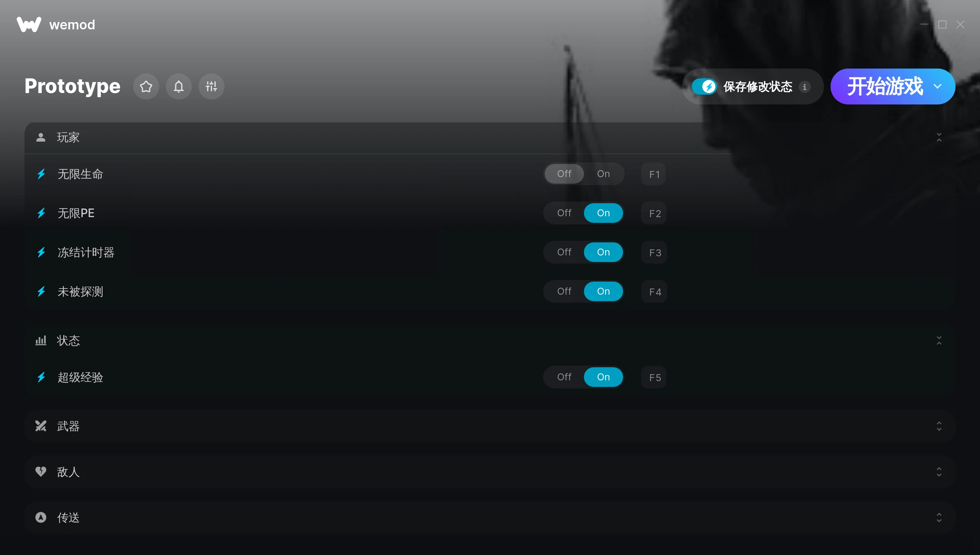Open the 开始游戏 dropdown arrow
Image resolution: width=980 pixels, height=555 pixels.
(x=938, y=87)
